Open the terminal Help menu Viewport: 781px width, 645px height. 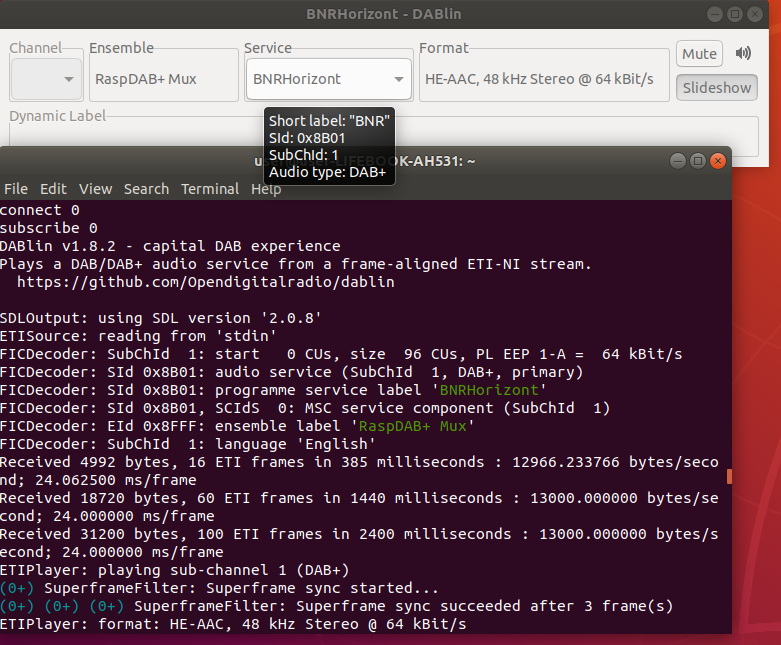(x=266, y=189)
